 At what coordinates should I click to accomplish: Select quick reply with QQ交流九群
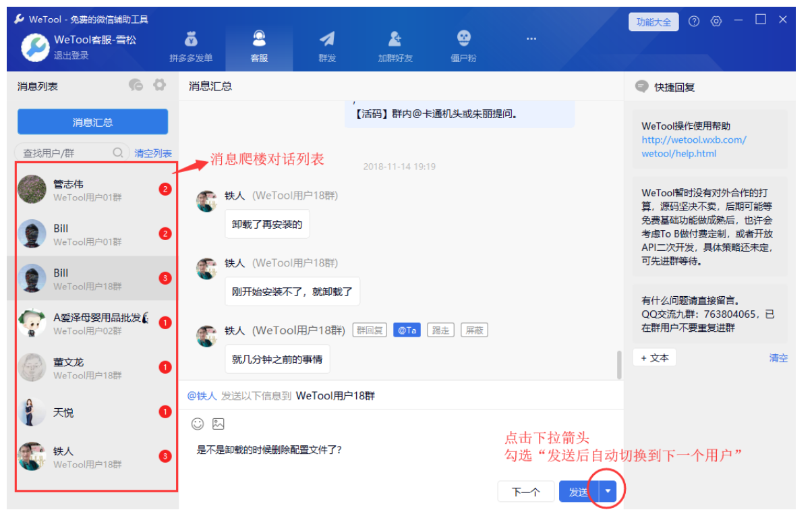click(709, 314)
